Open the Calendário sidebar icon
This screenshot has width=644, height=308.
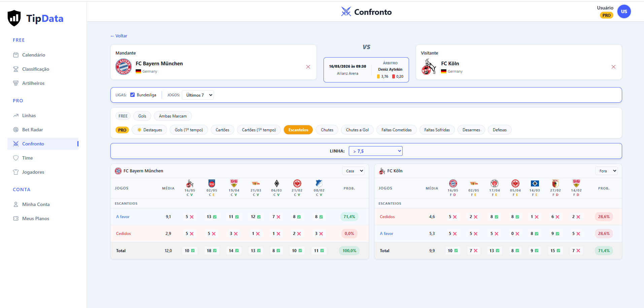[16, 55]
